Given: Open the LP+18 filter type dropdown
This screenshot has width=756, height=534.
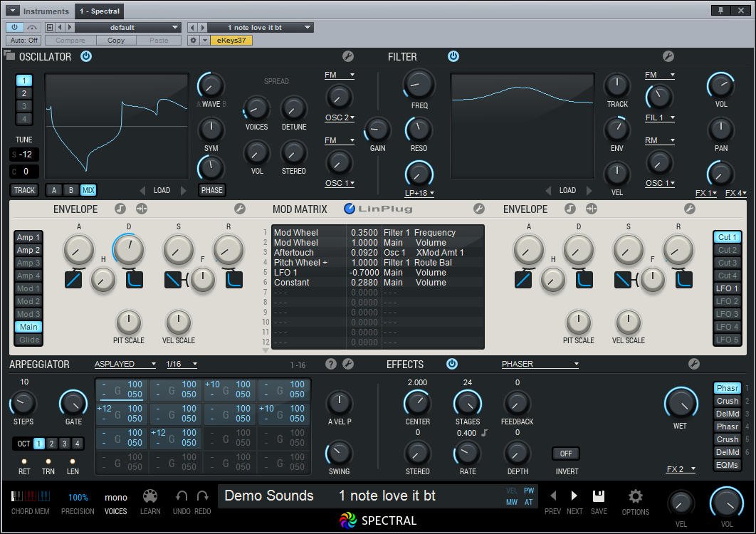Looking at the screenshot, I should click(419, 193).
